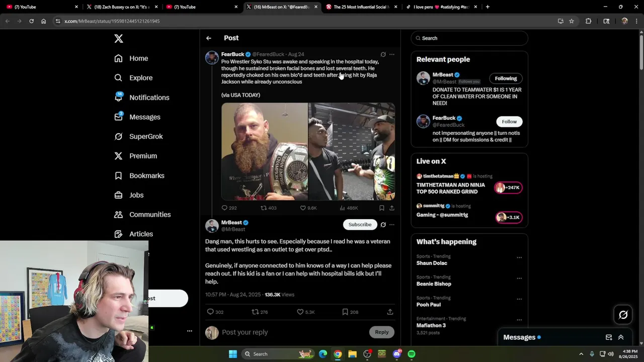The image size is (644, 362).
Task: Reply icon with 302 on MrBeast post
Action: point(215,312)
